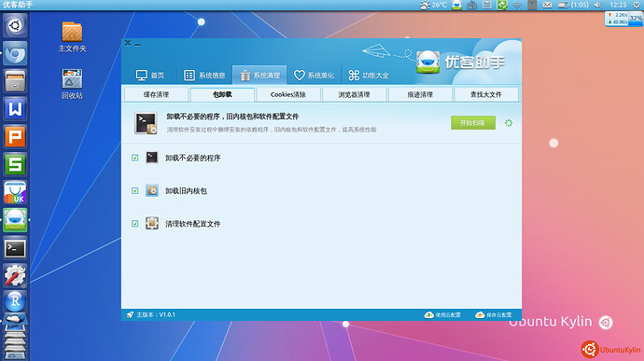
Task: Open the mail indicator in top panel
Action: pos(547,5)
